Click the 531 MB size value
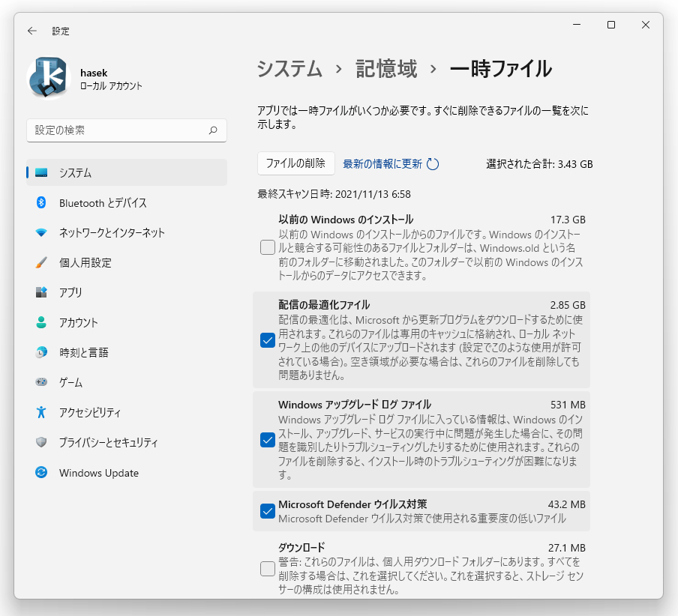The height and width of the screenshot is (616, 678). coord(568,405)
